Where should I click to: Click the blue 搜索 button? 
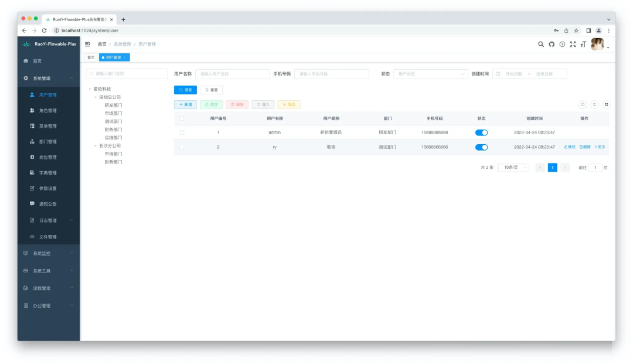point(185,90)
